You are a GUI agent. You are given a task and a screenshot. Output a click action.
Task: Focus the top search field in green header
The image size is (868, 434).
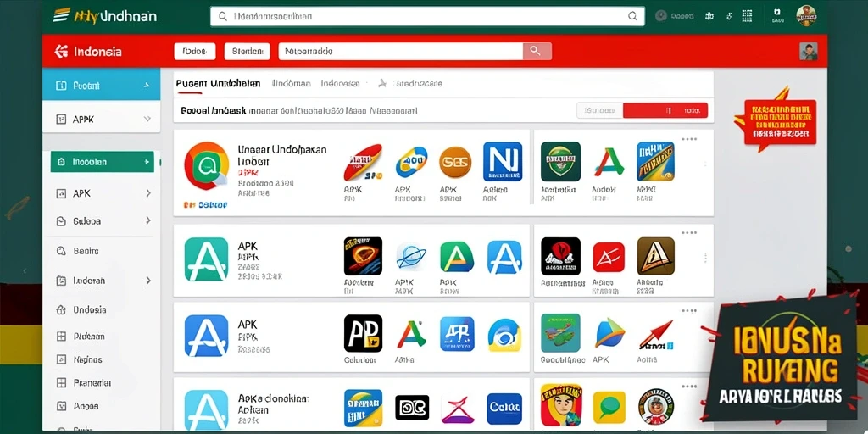(x=427, y=17)
